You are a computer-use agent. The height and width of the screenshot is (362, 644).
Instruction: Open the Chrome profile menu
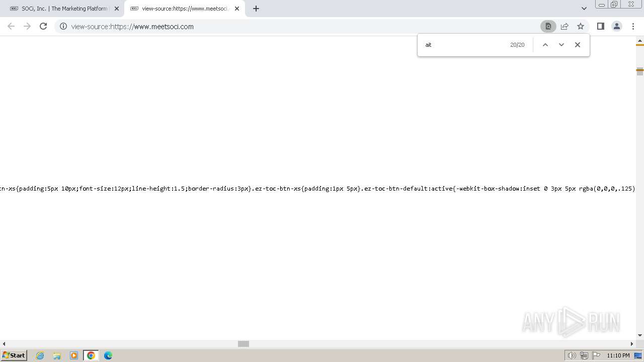point(617,26)
